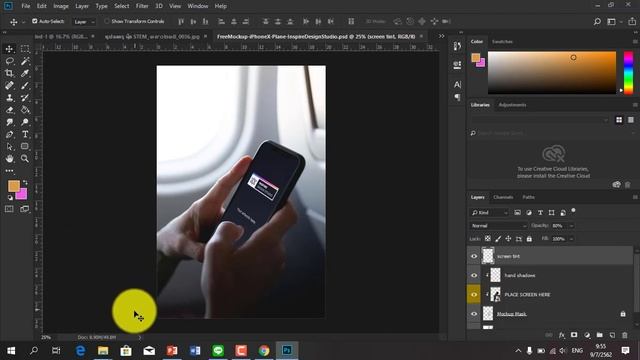Open the search icon in options bar

point(597,22)
